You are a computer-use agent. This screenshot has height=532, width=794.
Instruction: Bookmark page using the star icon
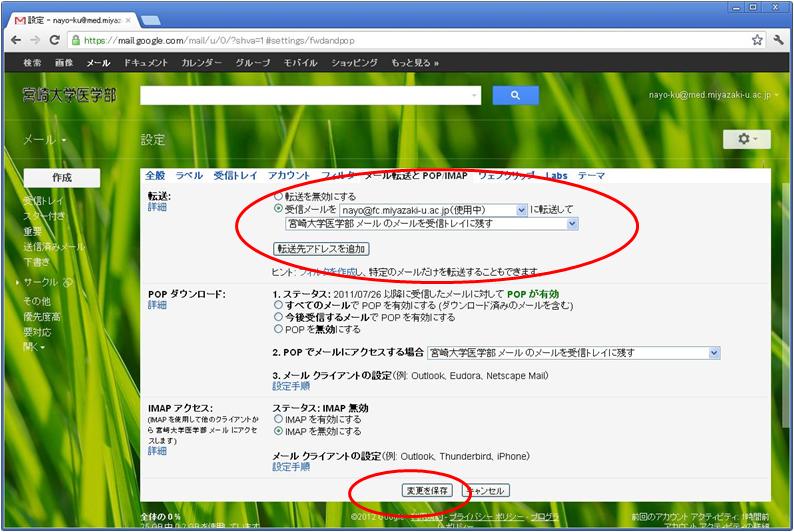757,41
